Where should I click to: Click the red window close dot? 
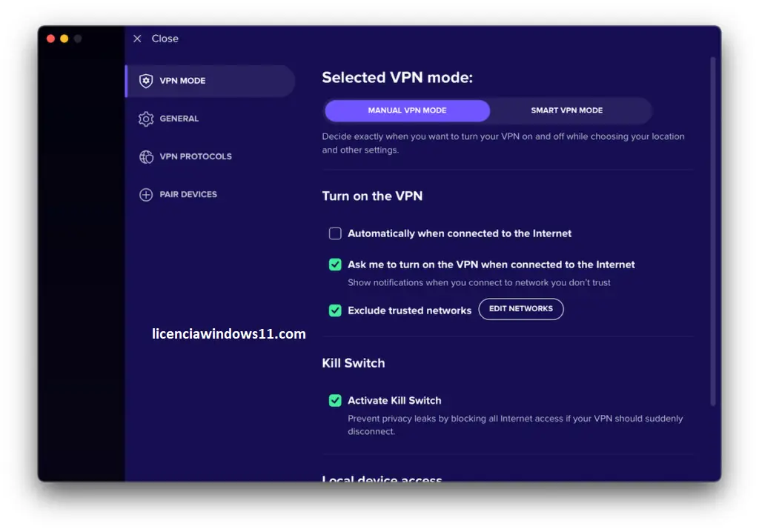click(x=51, y=39)
